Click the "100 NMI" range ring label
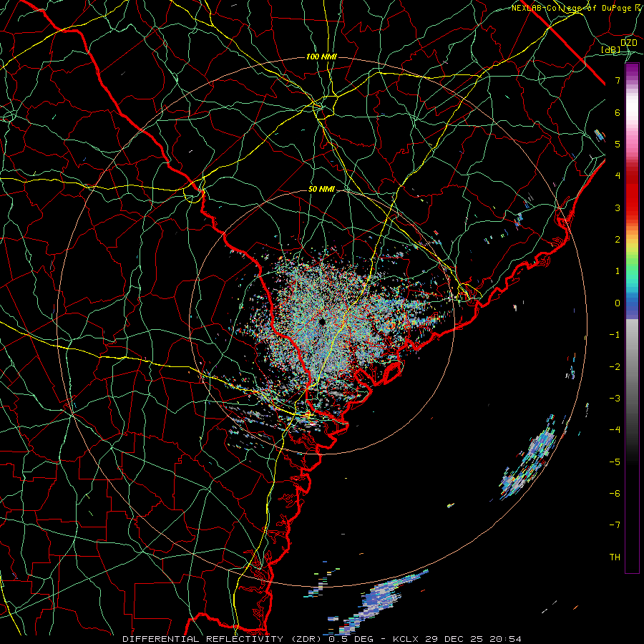Screen dimensions: 644x644 (x=321, y=57)
